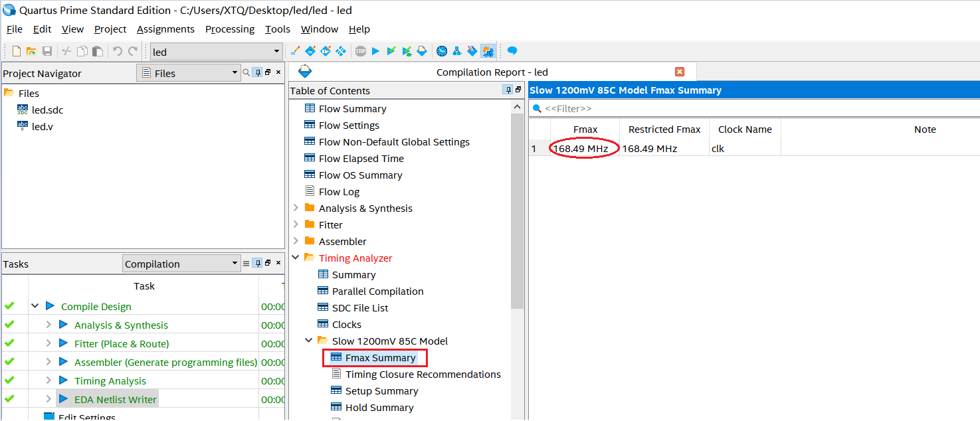
Task: Float the Tasks panel window
Action: click(268, 264)
